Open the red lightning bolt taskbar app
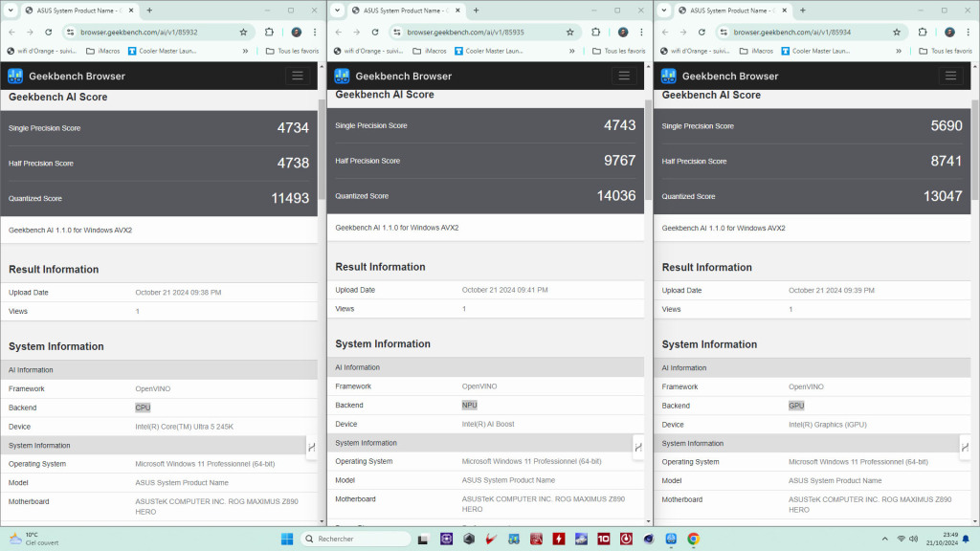This screenshot has height=551, width=980. [x=559, y=539]
